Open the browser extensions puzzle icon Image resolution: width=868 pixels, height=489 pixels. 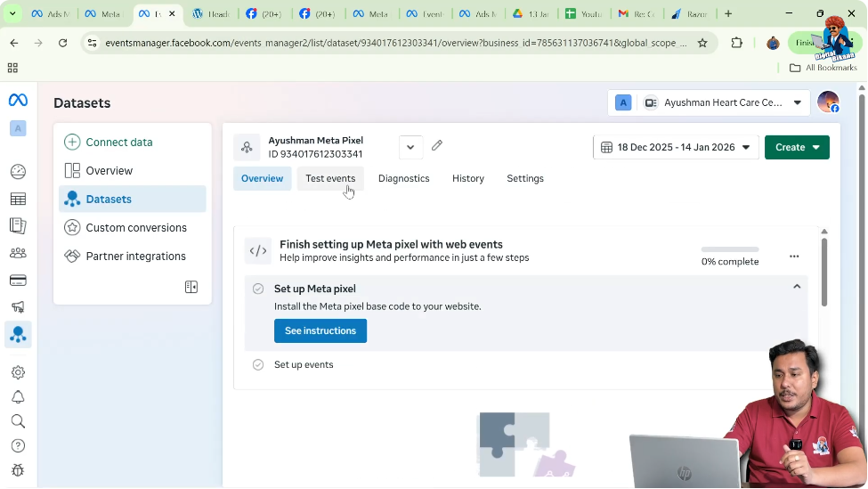tap(736, 43)
